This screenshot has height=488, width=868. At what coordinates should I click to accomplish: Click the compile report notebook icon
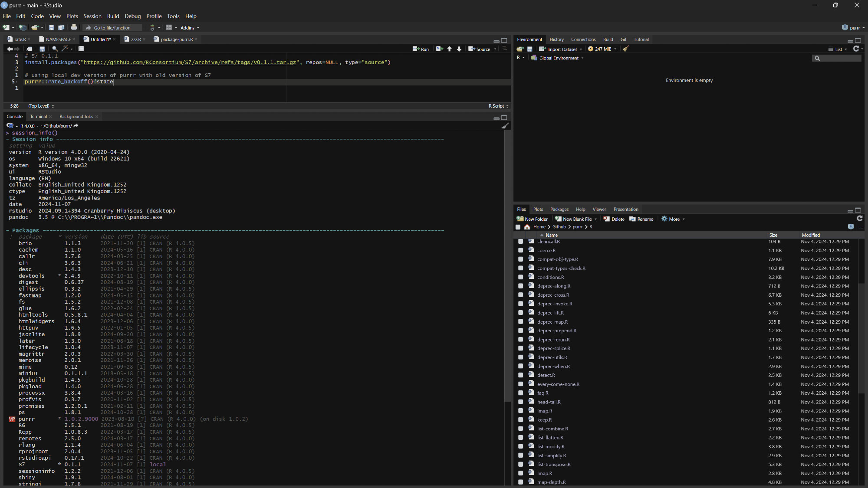coord(81,49)
